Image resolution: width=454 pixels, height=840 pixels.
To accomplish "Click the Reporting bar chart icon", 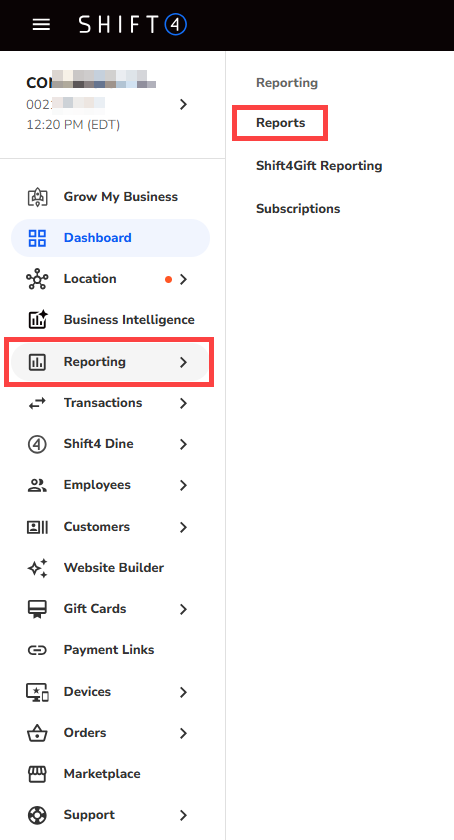I will (x=37, y=362).
